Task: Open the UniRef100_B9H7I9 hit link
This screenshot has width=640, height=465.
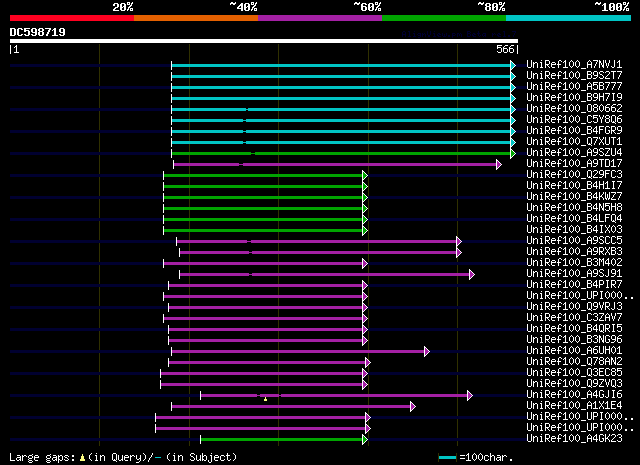Action: click(574, 98)
